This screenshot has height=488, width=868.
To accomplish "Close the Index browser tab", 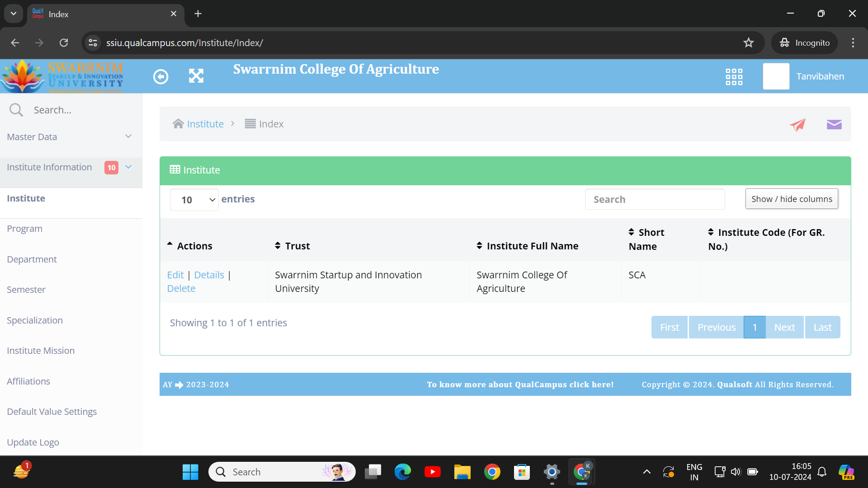I will click(x=174, y=14).
